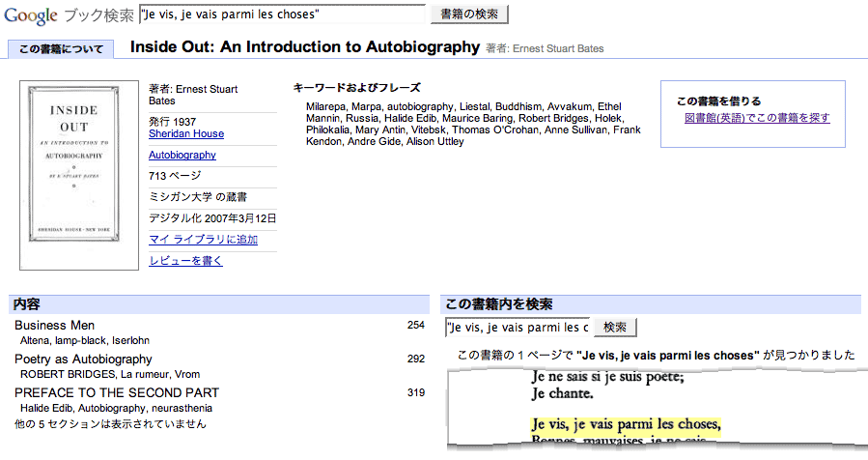The height and width of the screenshot is (460, 868).
Task: Click the この書籍を借りる heading
Action: pyautogui.click(x=718, y=101)
